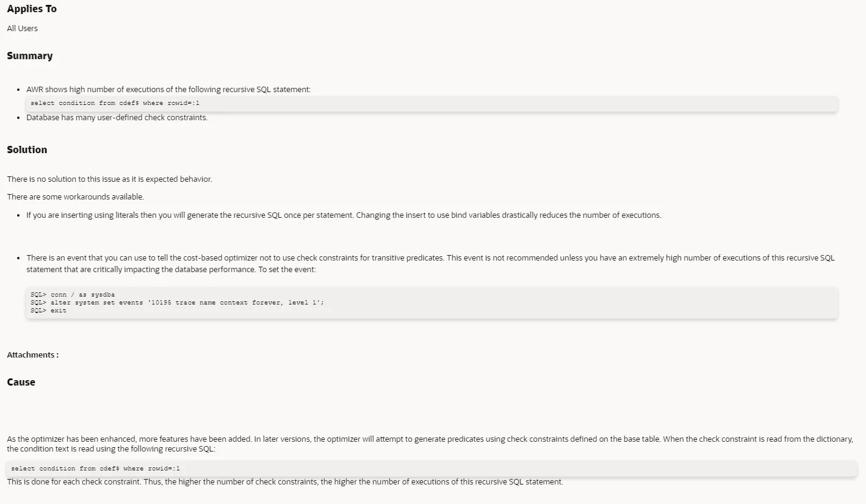Click the "Summary" section heading
This screenshot has height=504, width=866.
[29, 56]
